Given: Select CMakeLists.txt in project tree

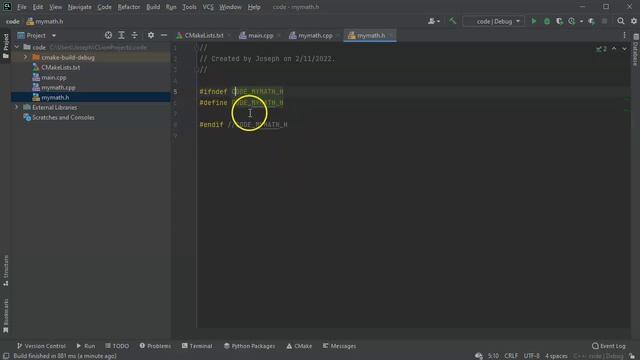Looking at the screenshot, I should point(60,67).
